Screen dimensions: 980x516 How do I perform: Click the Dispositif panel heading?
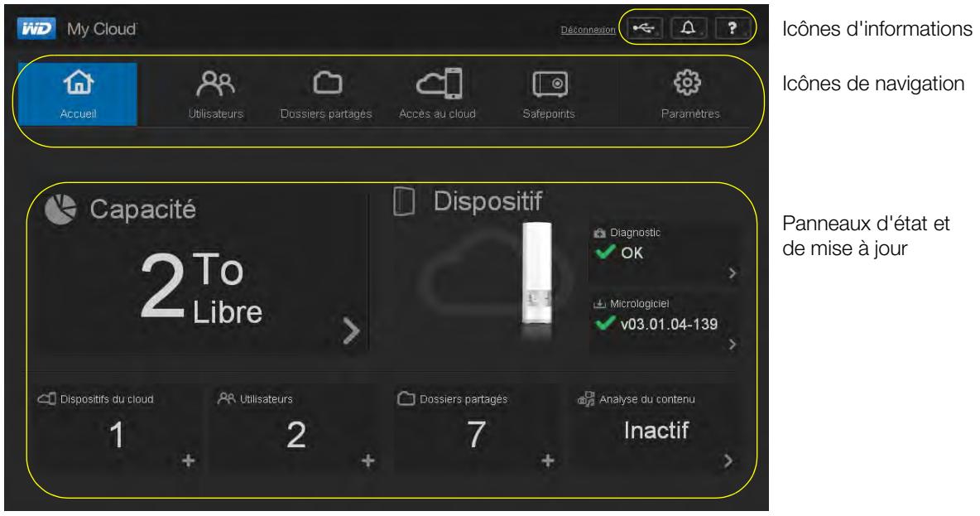[488, 201]
